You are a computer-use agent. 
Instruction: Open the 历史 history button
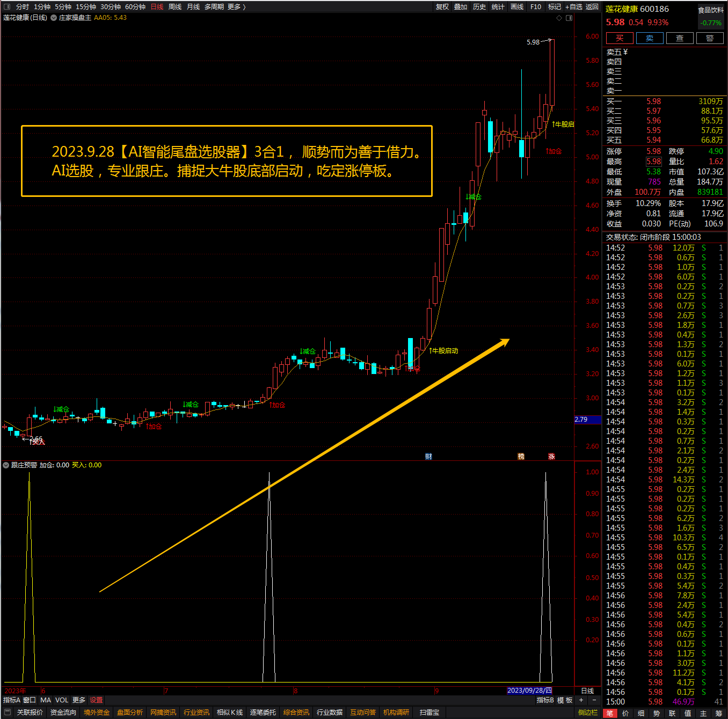coord(479,7)
